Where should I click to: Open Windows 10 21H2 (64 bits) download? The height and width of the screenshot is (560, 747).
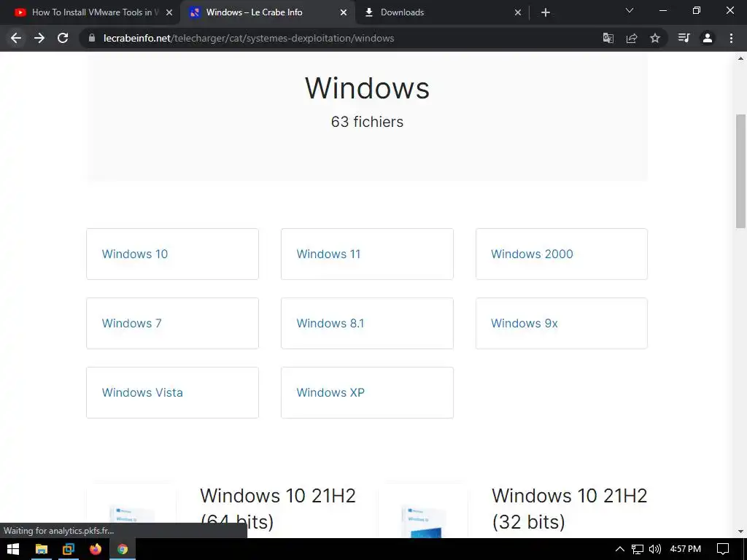pyautogui.click(x=278, y=508)
